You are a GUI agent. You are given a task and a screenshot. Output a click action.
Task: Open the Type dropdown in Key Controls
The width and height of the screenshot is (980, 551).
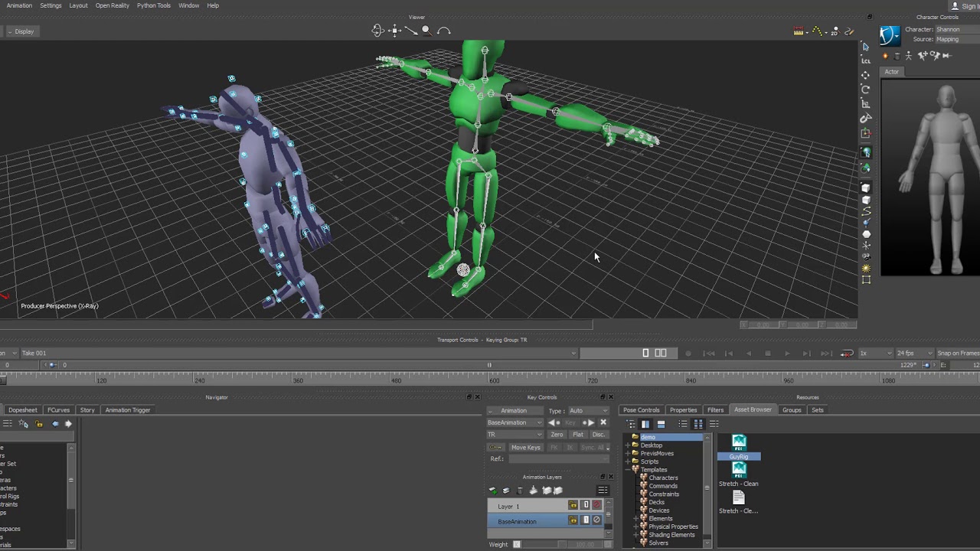587,411
